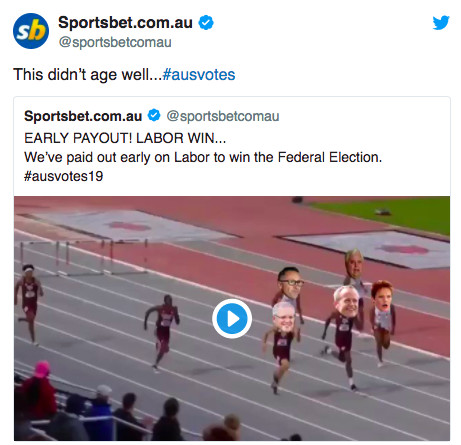Click the Sportsbet.com.au display name at top
This screenshot has width=461, height=445.
125,23
